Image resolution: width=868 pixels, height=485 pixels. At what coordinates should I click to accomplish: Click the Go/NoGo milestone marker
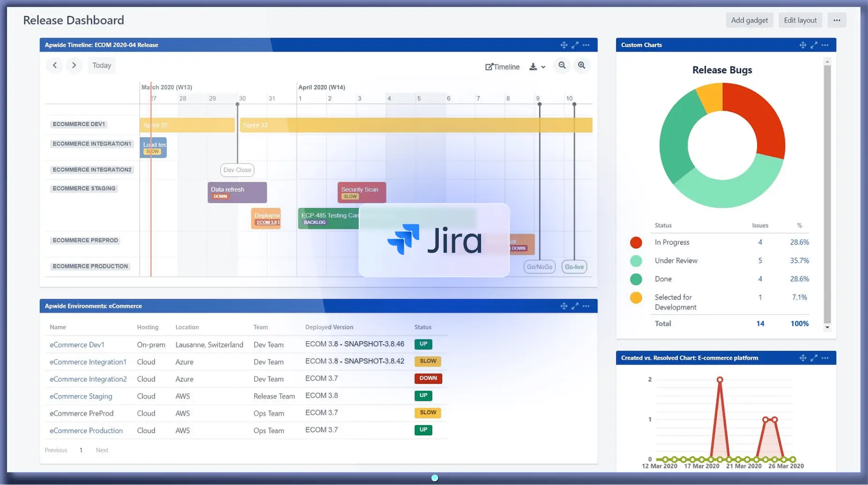pos(539,267)
